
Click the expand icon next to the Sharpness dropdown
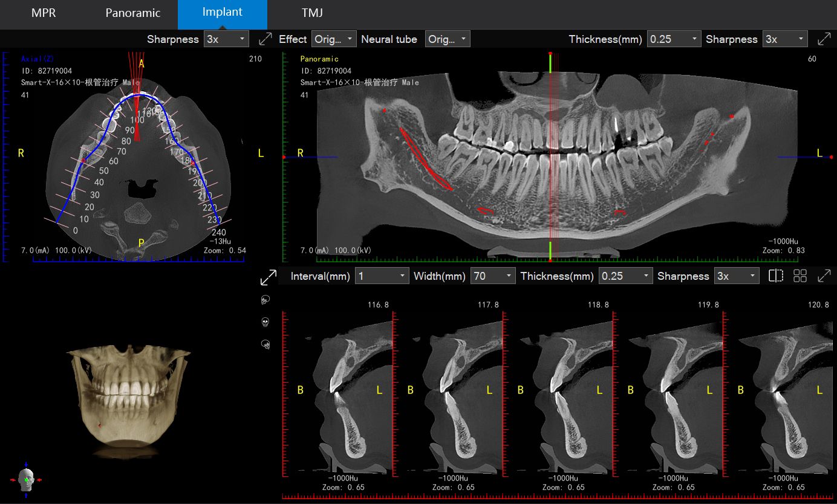point(264,39)
